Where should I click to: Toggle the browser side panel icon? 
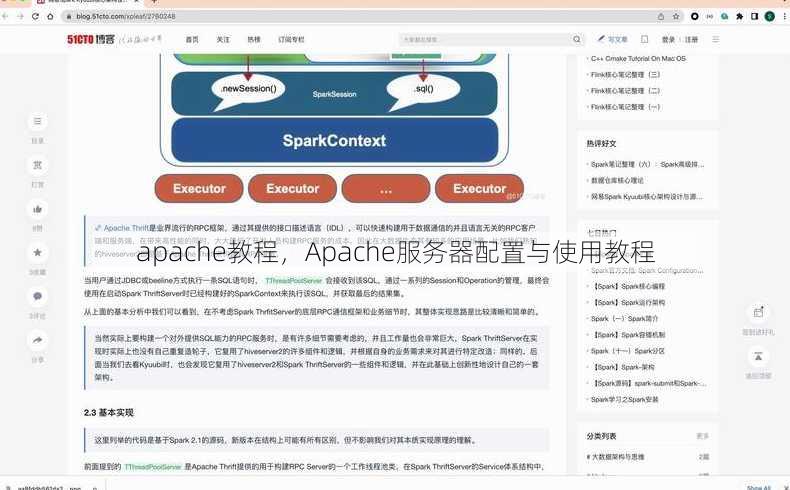(x=754, y=16)
